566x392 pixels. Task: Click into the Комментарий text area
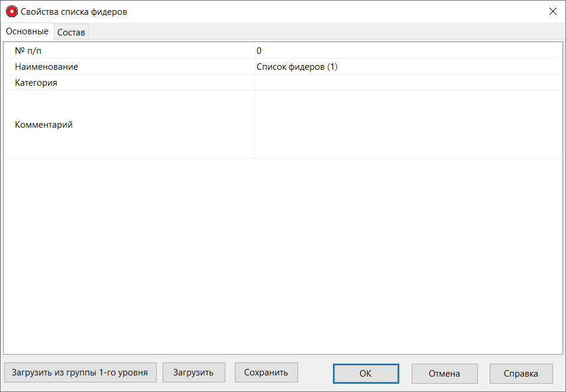point(408,125)
